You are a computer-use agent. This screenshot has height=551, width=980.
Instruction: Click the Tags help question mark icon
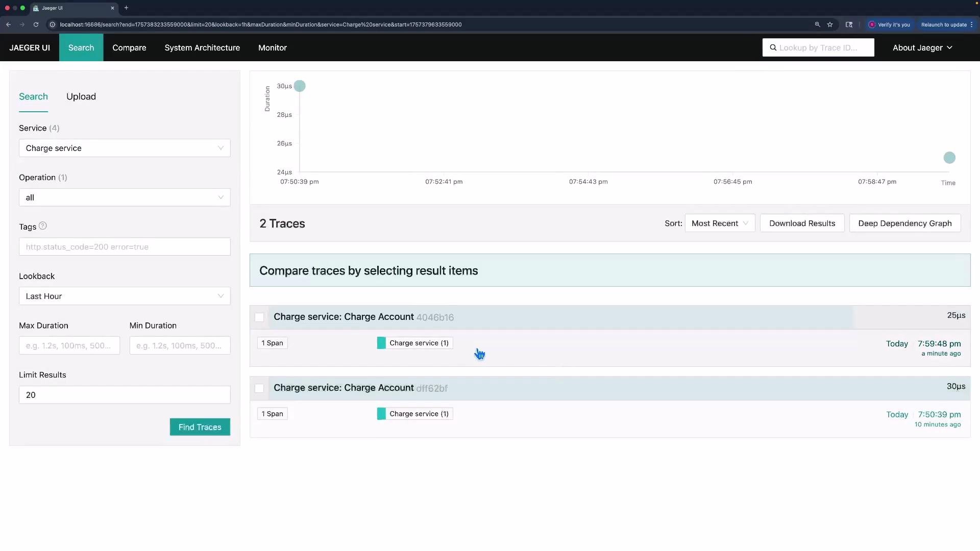(43, 226)
